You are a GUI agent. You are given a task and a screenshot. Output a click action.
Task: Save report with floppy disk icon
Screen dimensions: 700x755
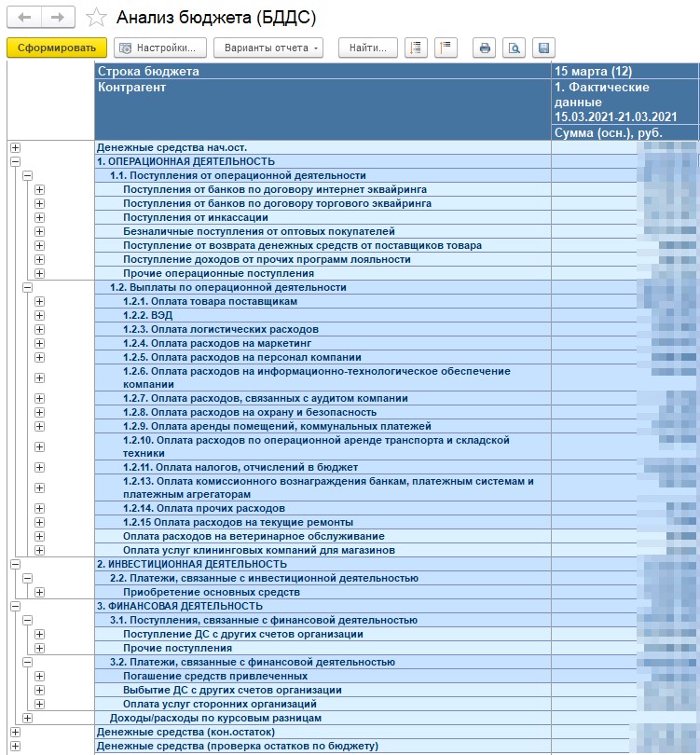543,48
